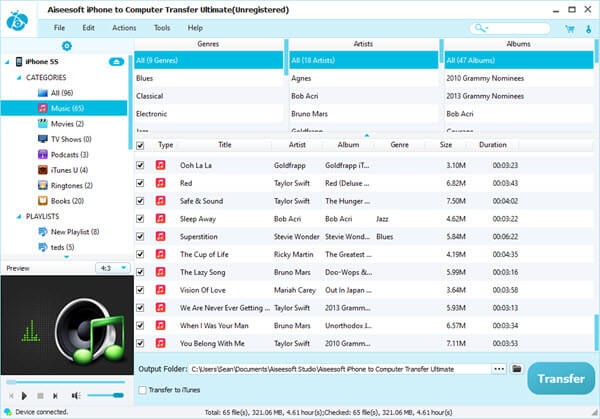This screenshot has width=600, height=419.
Task: Skip to next track in preview
Action: [x=55, y=396]
